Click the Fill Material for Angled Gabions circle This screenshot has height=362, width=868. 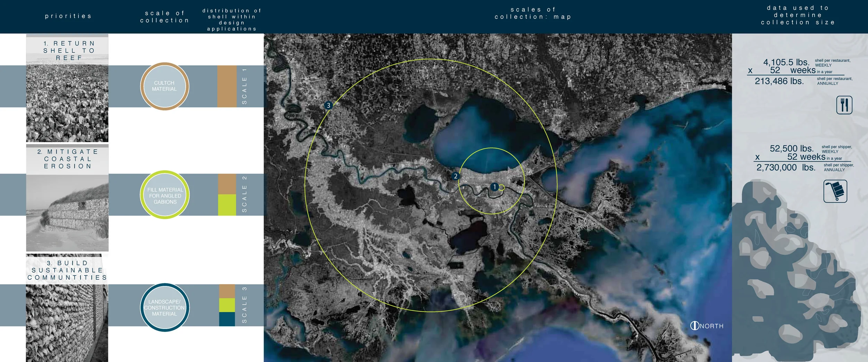[165, 195]
